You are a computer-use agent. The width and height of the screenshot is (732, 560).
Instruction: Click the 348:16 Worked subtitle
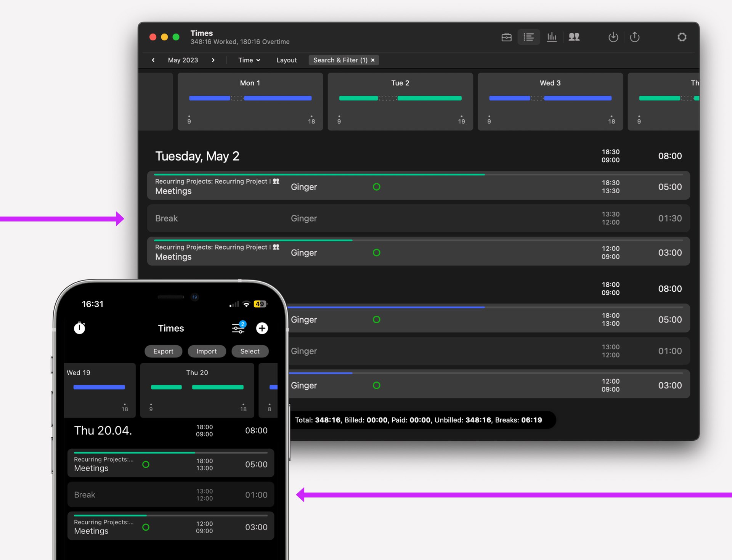coord(240,42)
